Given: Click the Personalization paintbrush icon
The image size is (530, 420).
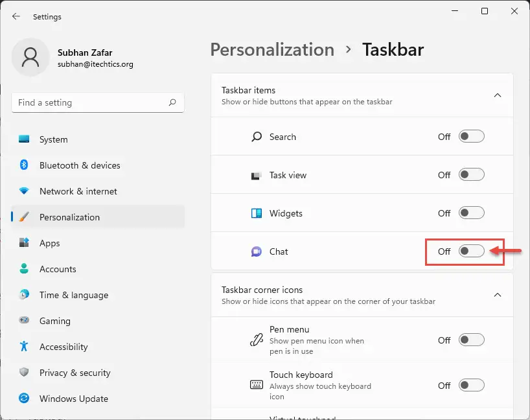Looking at the screenshot, I should click(24, 216).
